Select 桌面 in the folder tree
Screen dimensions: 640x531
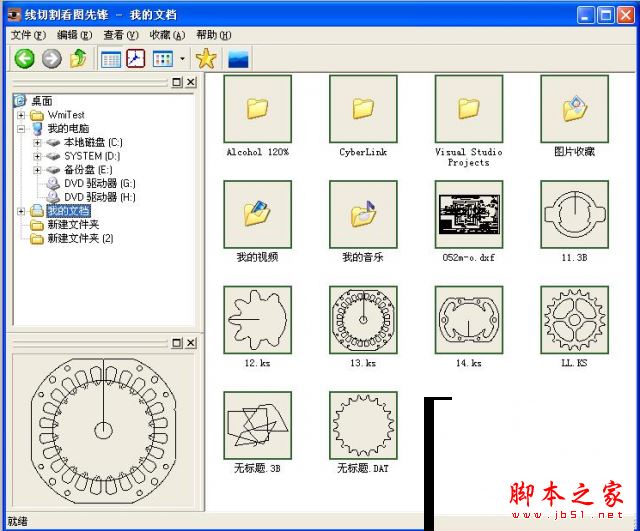click(42, 101)
